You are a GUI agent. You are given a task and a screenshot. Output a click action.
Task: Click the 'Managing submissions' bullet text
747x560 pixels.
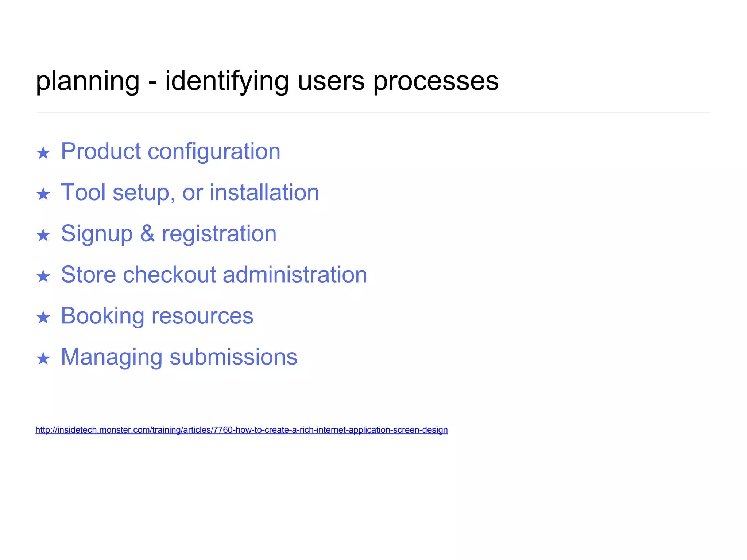tap(179, 357)
